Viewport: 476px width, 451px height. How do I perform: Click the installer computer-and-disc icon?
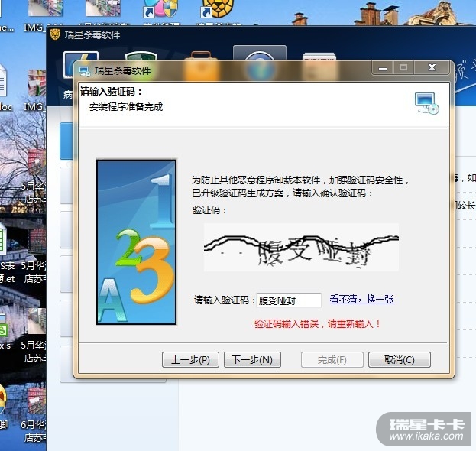click(x=427, y=103)
